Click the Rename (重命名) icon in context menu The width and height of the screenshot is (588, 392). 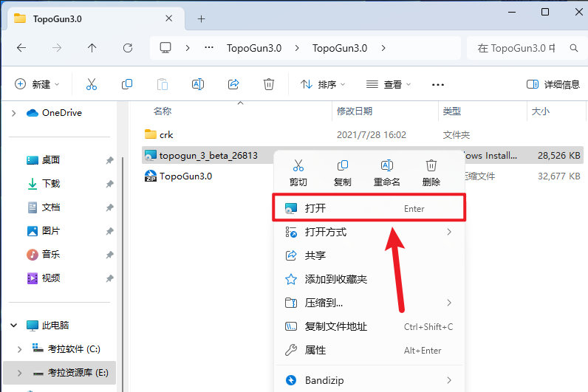click(386, 165)
